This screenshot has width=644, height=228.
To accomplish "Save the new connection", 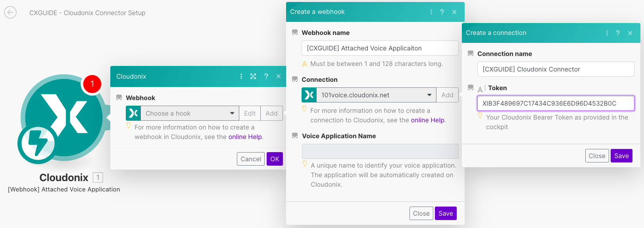I will coord(621,156).
